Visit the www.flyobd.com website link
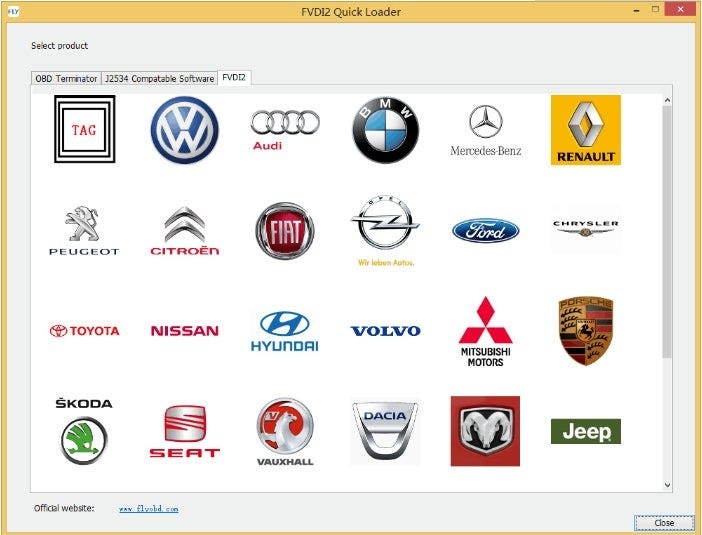This screenshot has height=535, width=702. point(149,509)
